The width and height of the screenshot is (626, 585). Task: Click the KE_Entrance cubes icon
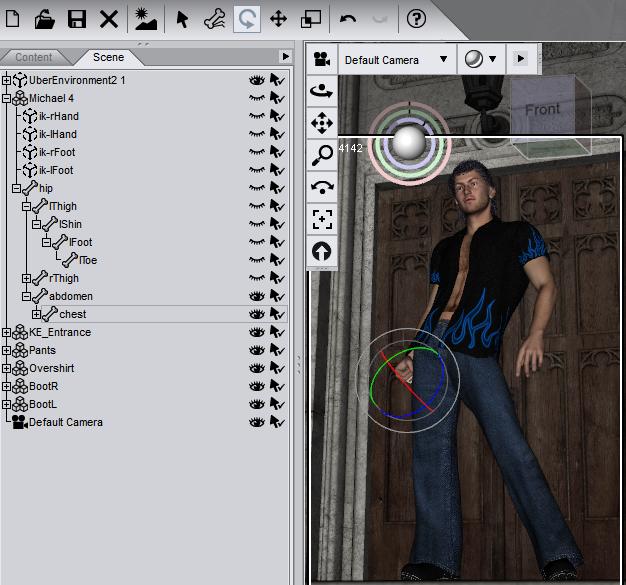pyautogui.click(x=20, y=332)
